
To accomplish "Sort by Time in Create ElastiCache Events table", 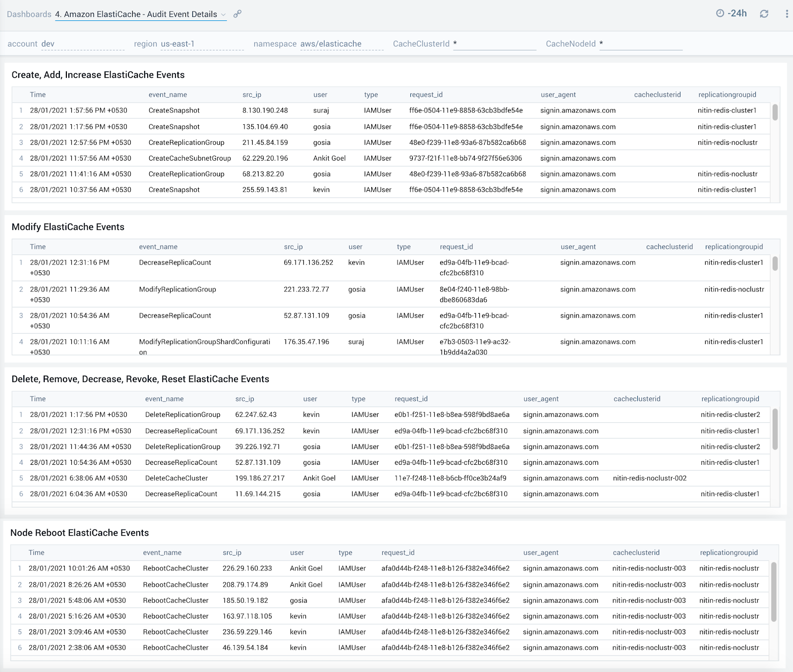I will click(x=38, y=95).
